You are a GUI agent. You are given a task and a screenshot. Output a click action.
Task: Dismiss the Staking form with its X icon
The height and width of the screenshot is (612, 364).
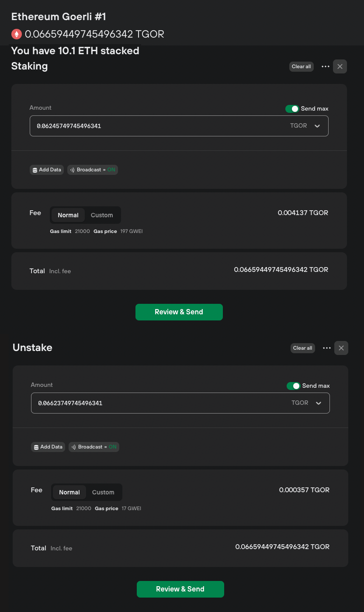[x=340, y=66]
